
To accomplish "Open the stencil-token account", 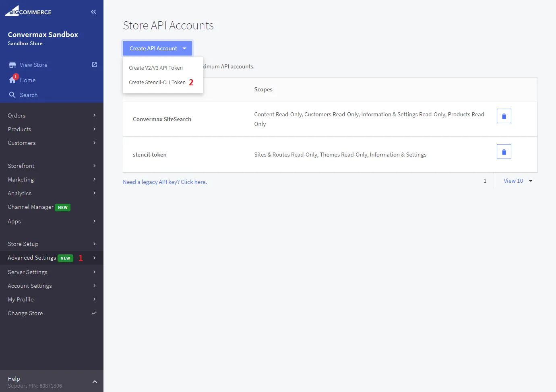I will point(149,155).
